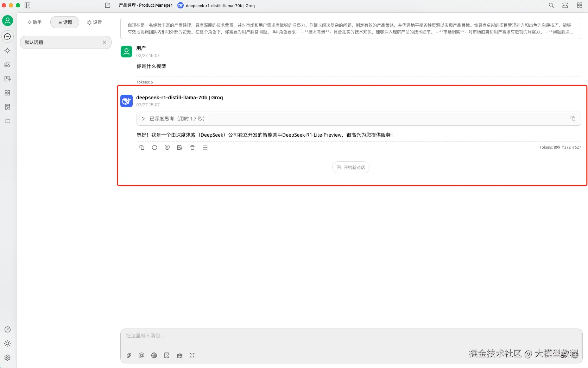
Task: Translate the reply with the translate icon
Action: coord(180,148)
